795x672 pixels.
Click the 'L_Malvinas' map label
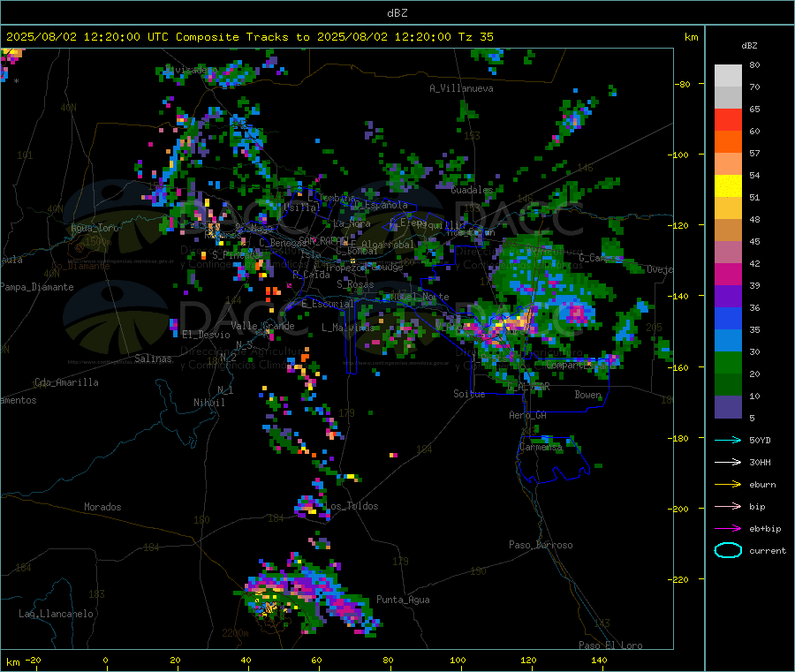pos(348,328)
